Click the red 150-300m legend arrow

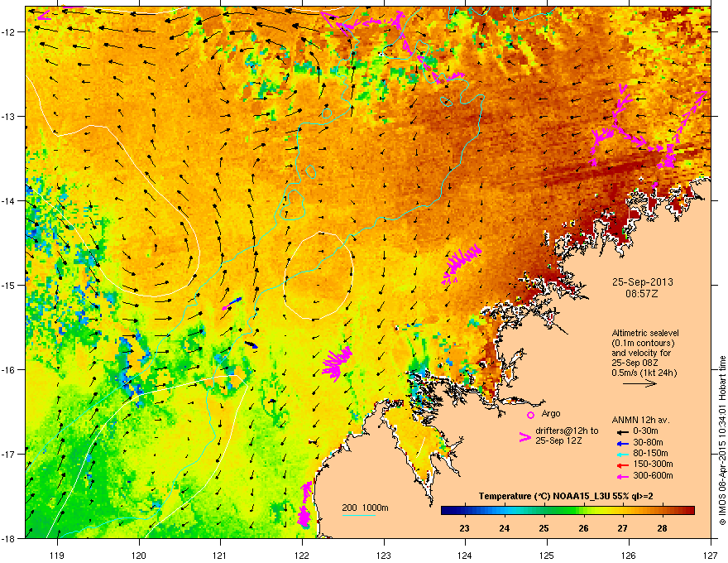pos(622,465)
